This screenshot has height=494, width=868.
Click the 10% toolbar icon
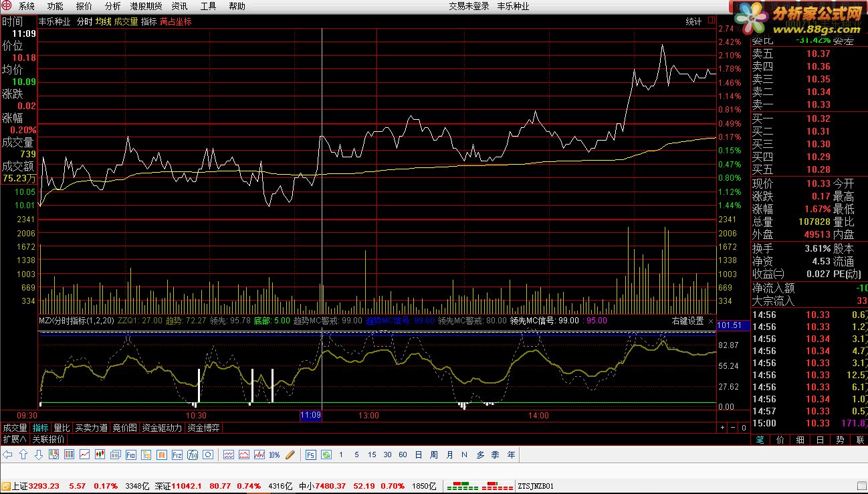(x=274, y=455)
